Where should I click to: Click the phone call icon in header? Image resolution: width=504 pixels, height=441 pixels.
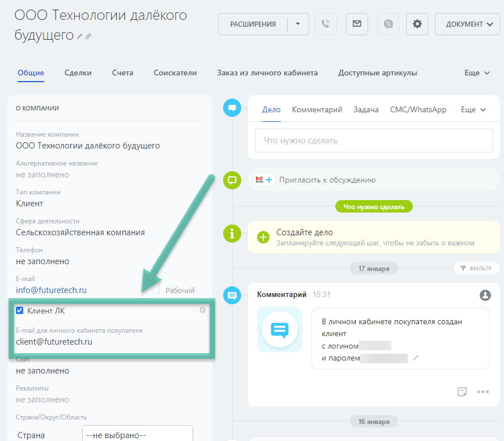coord(326,24)
